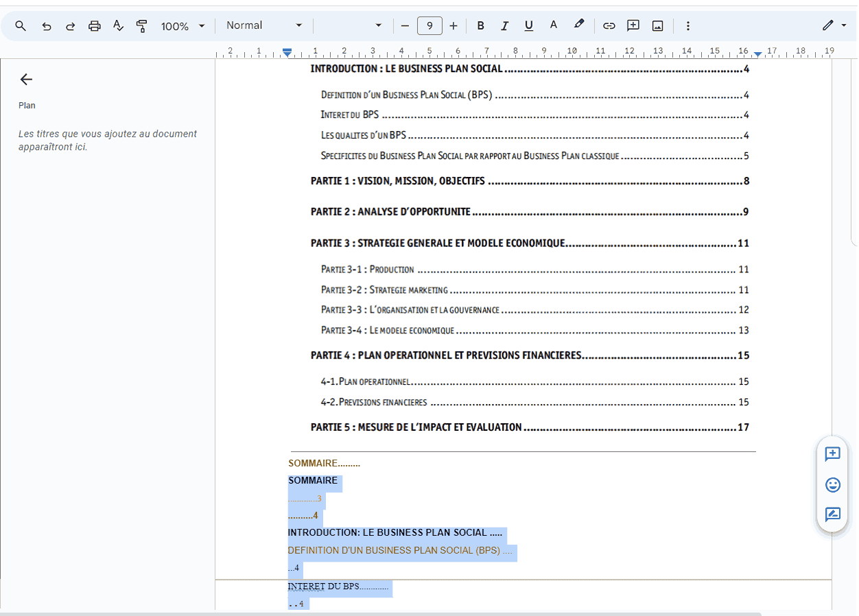Insert an image from the toolbar

click(x=657, y=26)
